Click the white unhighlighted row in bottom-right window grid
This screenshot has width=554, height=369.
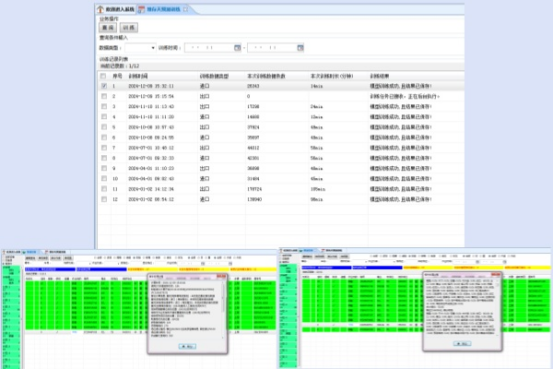(x=426, y=324)
